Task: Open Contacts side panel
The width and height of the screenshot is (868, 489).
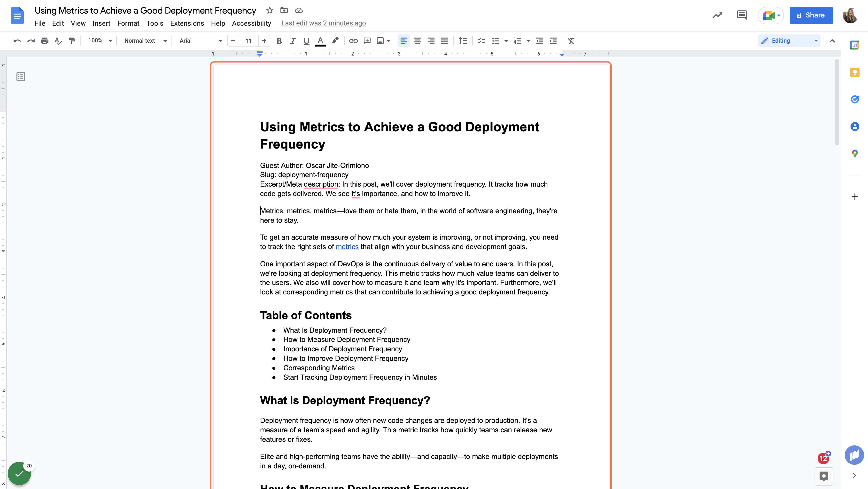Action: 854,126
